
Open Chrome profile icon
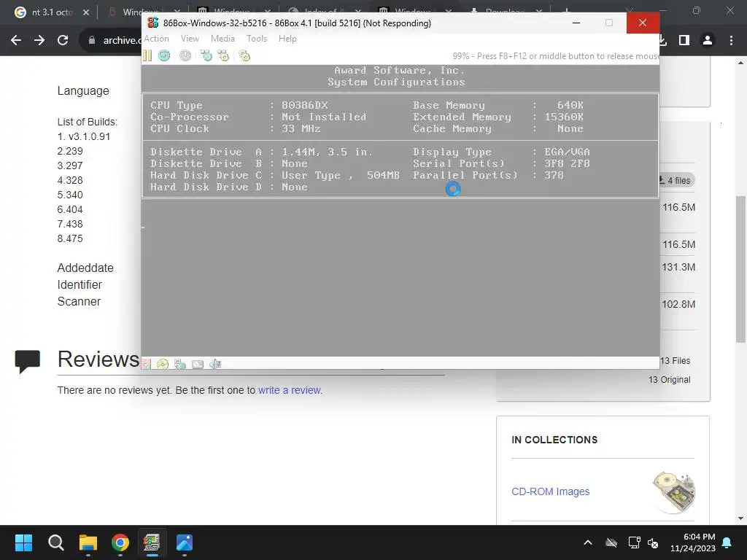point(708,41)
